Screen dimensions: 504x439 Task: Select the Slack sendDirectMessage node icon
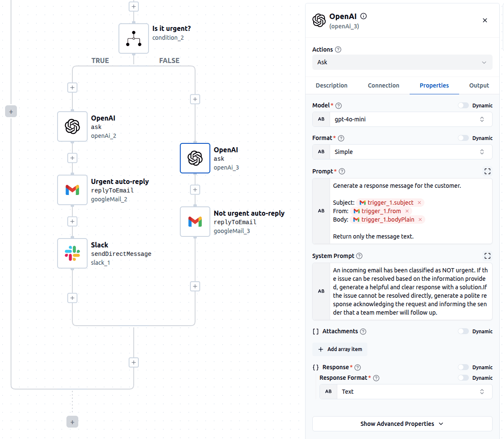coord(72,253)
